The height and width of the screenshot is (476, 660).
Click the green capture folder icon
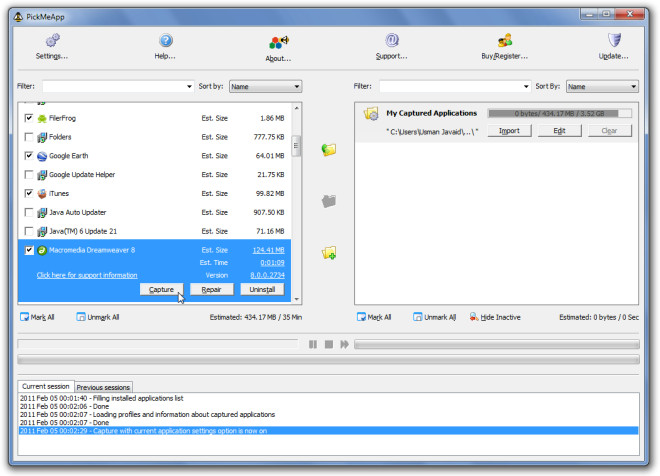[329, 149]
